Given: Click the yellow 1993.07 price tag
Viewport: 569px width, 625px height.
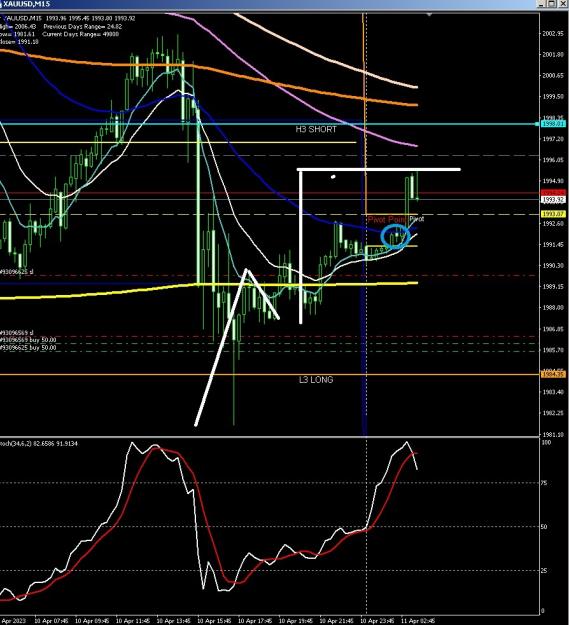Looking at the screenshot, I should [x=553, y=214].
